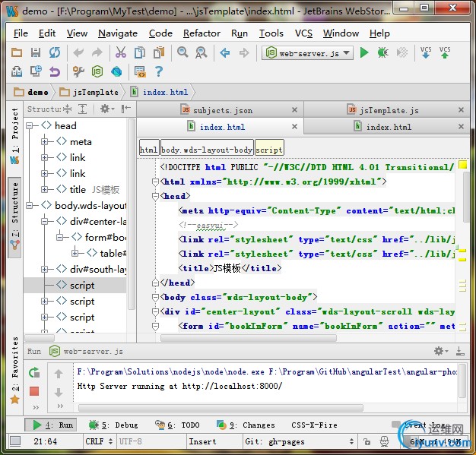
Task: Click the Redo arrow icon
Action: [97, 52]
